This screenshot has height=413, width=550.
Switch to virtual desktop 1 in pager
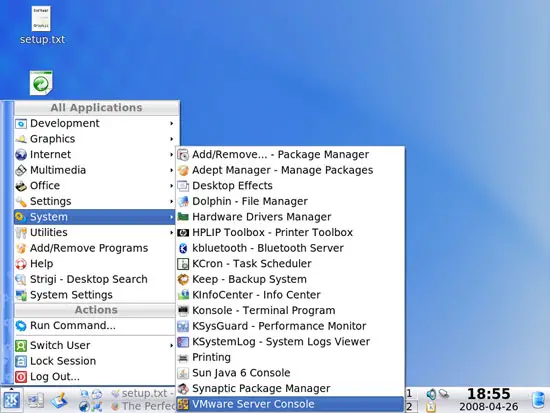point(410,394)
